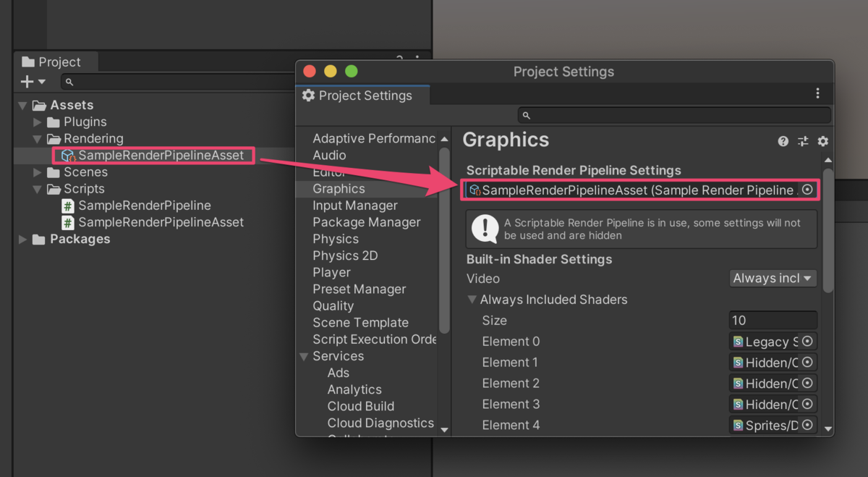The height and width of the screenshot is (477, 868).
Task: Collapse the Assets folder
Action: click(x=23, y=106)
